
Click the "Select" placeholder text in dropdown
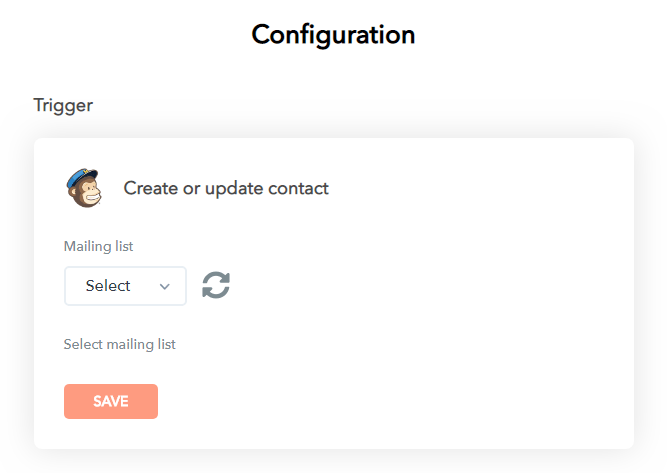[108, 286]
